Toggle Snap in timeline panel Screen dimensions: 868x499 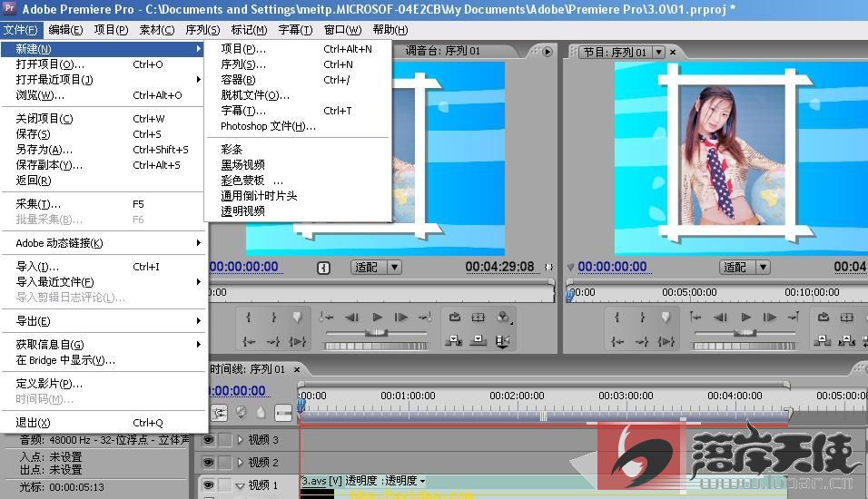coord(219,413)
